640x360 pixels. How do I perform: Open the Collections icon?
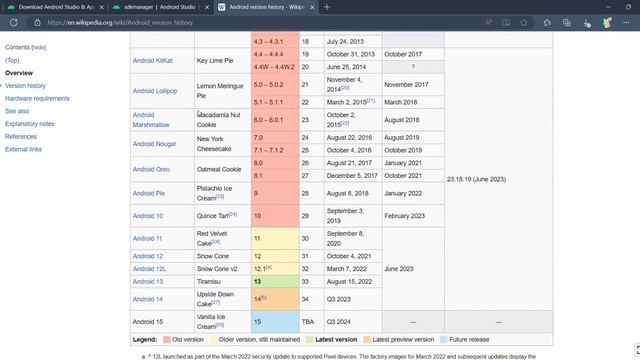point(567,23)
